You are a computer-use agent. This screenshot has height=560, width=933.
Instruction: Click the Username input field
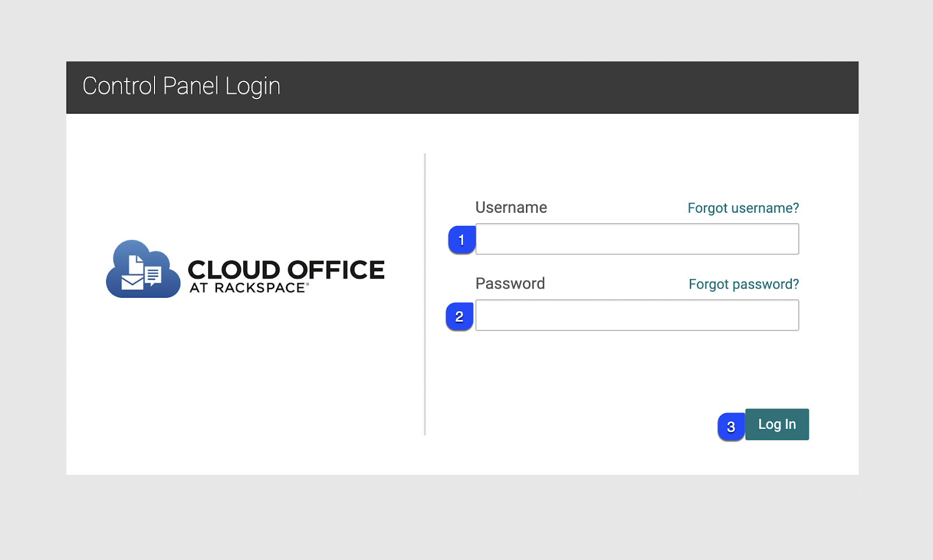[637, 239]
